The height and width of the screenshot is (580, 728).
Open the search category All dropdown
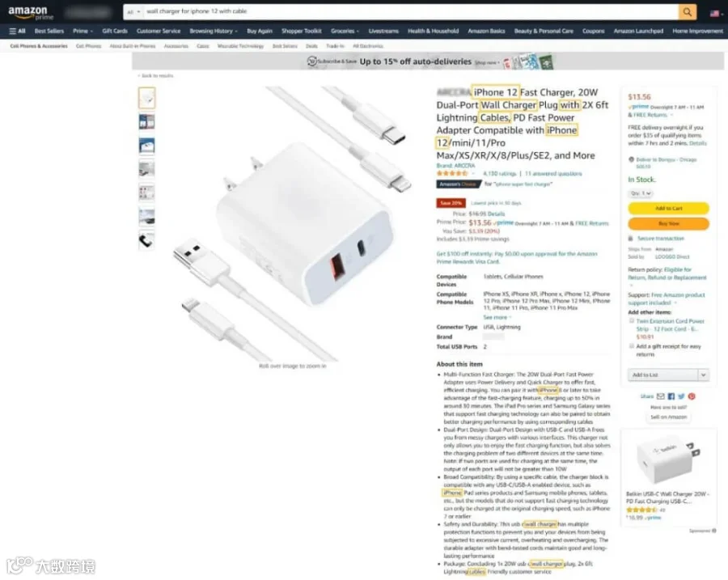[x=133, y=11]
